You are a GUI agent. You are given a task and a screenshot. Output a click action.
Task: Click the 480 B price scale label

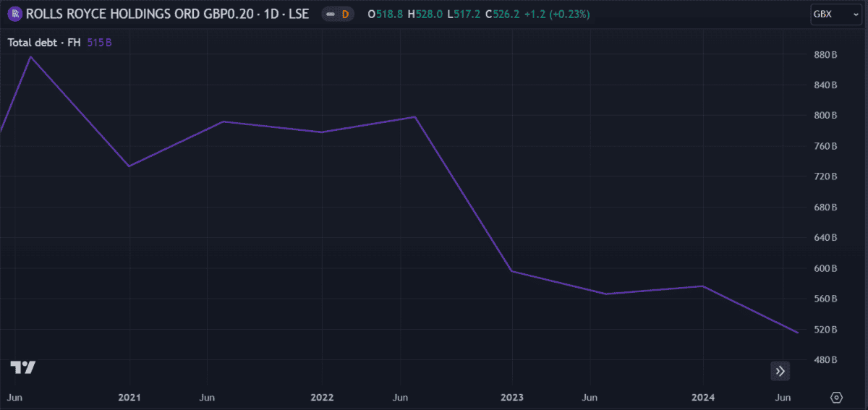pos(824,359)
